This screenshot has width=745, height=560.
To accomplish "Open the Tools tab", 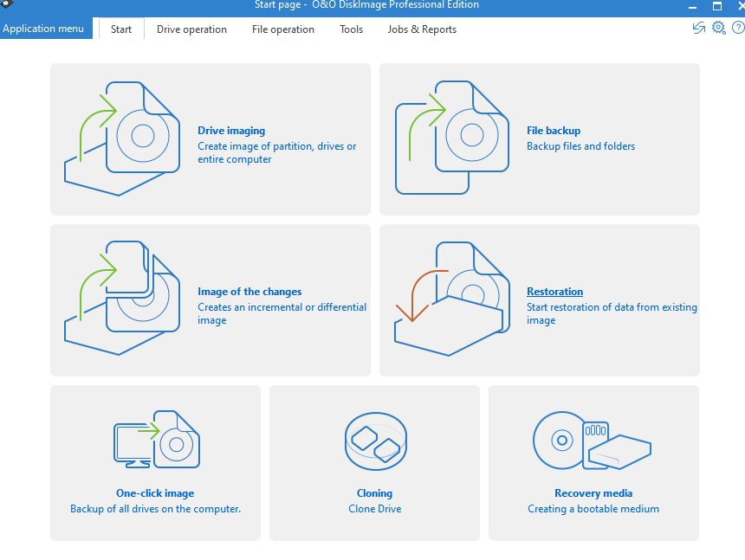I will pyautogui.click(x=351, y=29).
